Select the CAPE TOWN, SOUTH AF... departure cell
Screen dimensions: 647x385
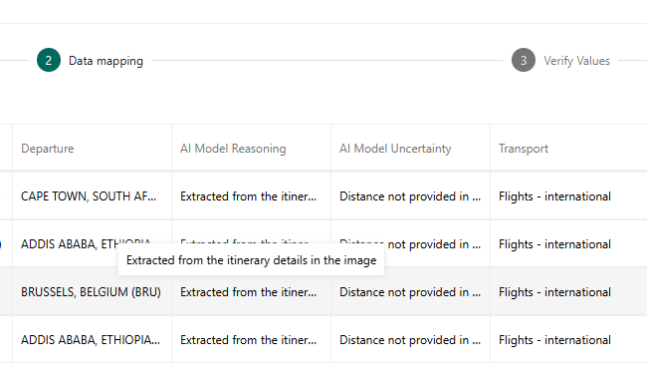pyautogui.click(x=92, y=196)
